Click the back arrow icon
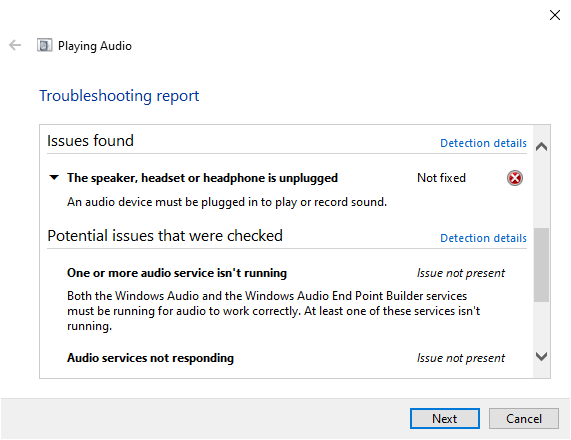 (x=15, y=45)
